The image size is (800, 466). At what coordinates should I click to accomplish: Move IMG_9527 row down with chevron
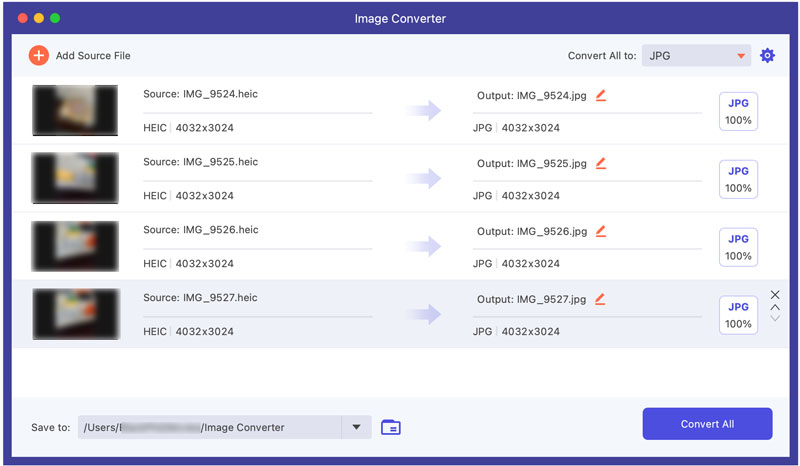click(x=775, y=318)
